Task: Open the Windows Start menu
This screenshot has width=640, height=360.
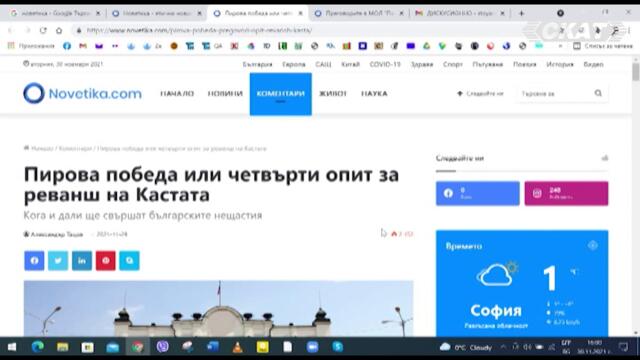Action: click(12, 347)
